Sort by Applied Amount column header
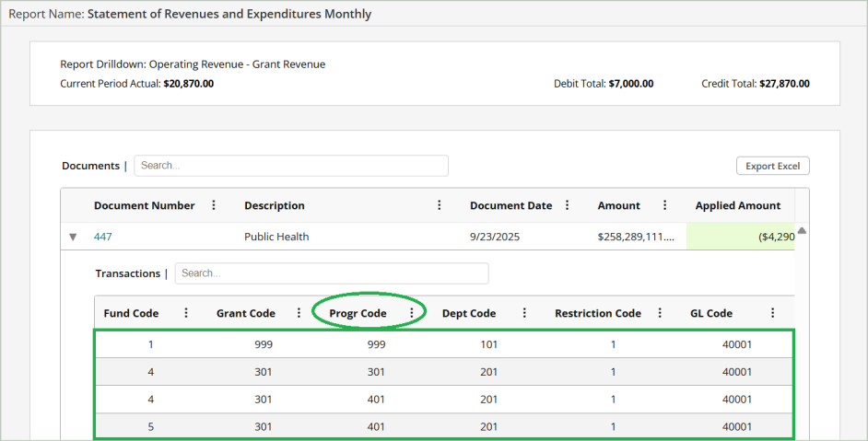 click(737, 205)
